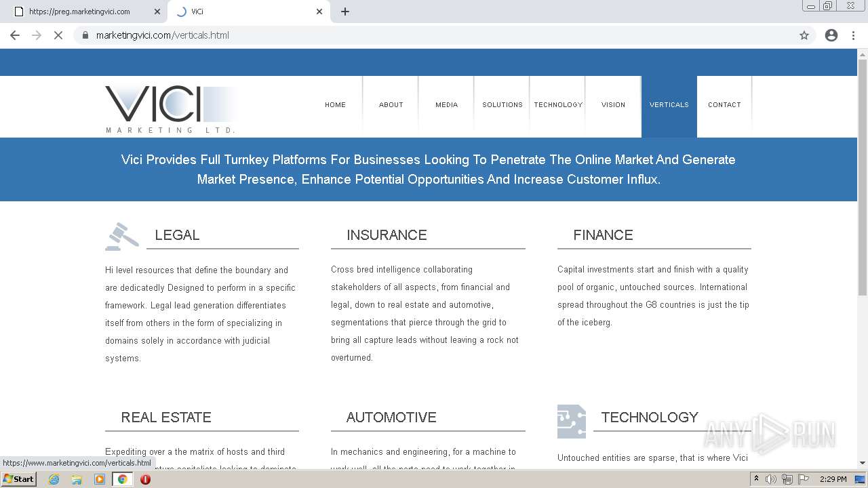868x488 pixels.
Task: Click the volume speaker tray icon
Action: (771, 479)
